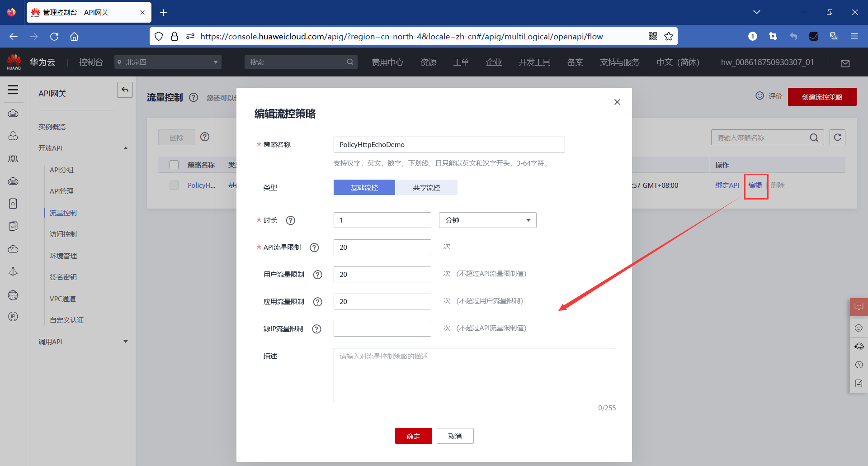Image resolution: width=868 pixels, height=466 pixels.
Task: Show help for 源IP流量限制
Action: click(317, 329)
